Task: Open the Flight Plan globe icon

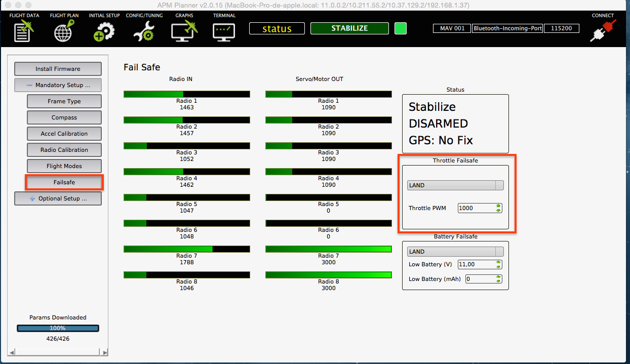Action: point(64,31)
